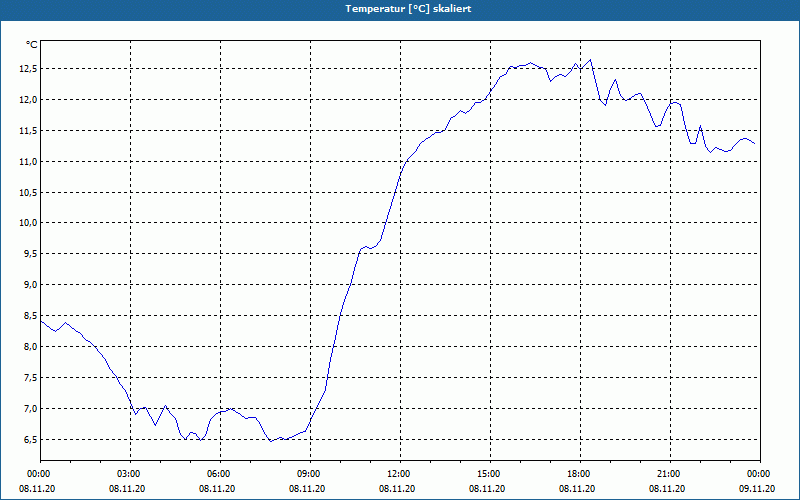The height and width of the screenshot is (500, 800).
Task: Pick the 10,5 y-axis label
Action: [29, 192]
